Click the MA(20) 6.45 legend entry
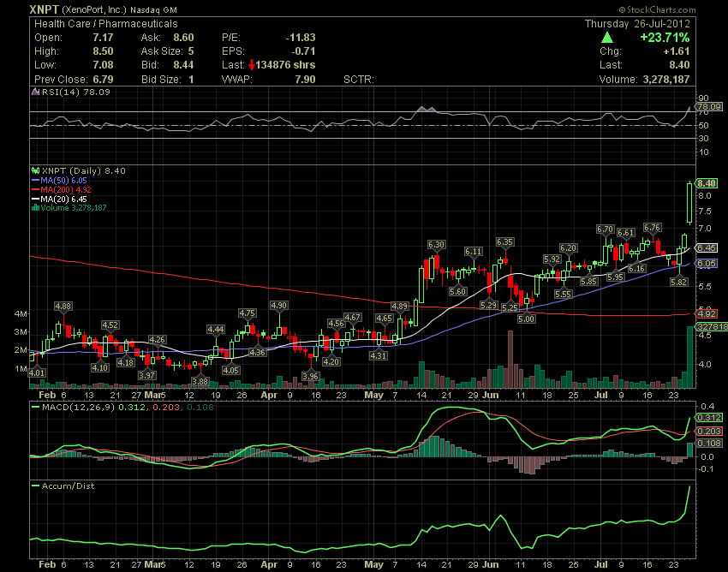Screen dimensions: 728x572 click(x=64, y=199)
